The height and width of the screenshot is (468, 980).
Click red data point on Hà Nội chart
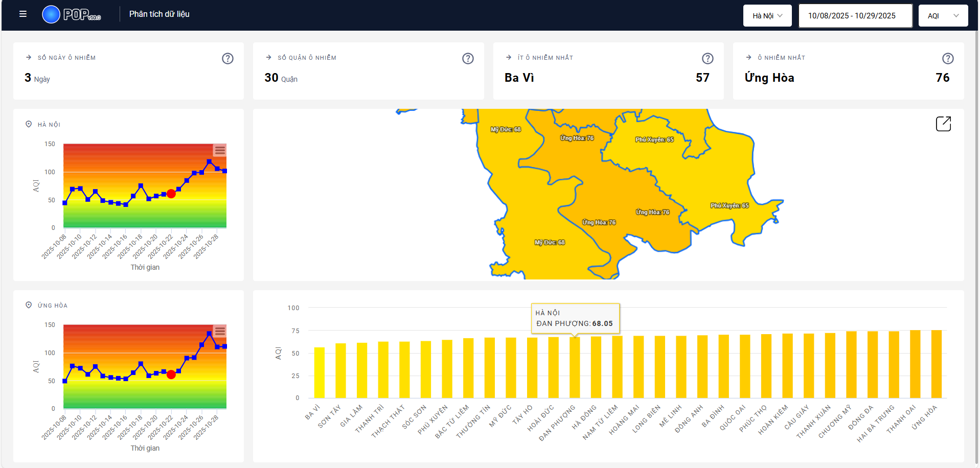pyautogui.click(x=171, y=194)
